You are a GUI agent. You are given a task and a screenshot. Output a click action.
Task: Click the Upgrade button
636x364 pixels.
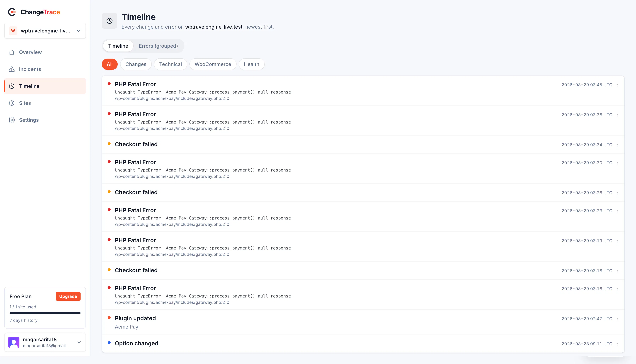(68, 296)
